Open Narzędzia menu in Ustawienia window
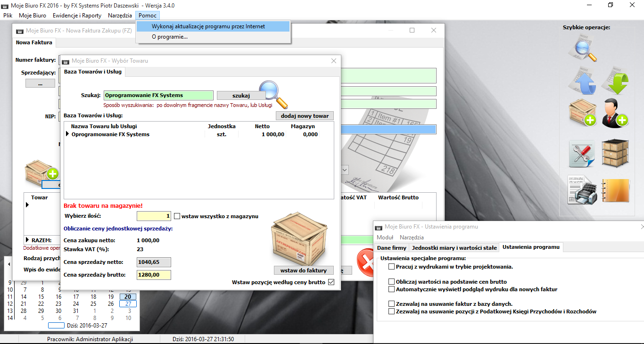The height and width of the screenshot is (344, 644). tap(412, 238)
